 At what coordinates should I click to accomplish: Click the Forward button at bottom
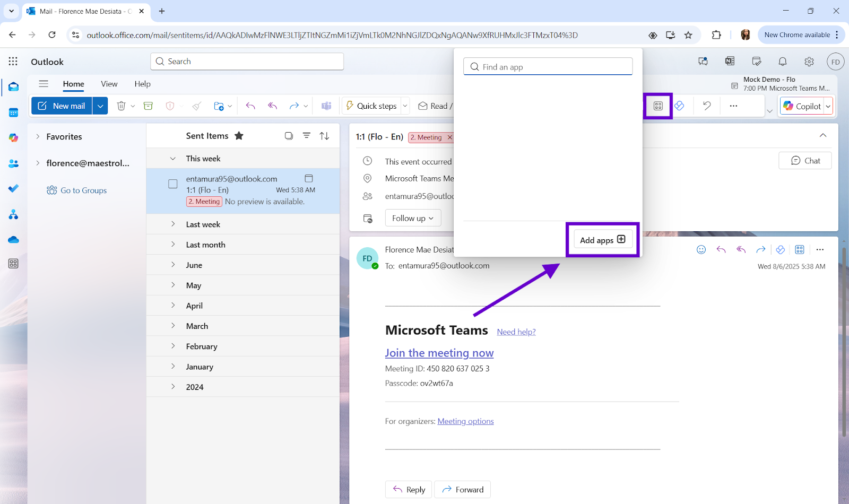point(462,490)
